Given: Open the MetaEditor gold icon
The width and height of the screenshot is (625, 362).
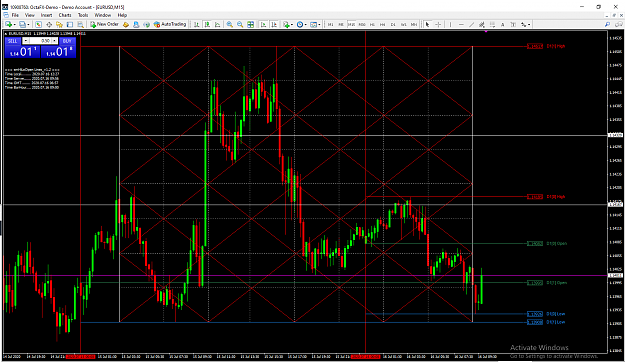Looking at the screenshot, I should [x=126, y=25].
